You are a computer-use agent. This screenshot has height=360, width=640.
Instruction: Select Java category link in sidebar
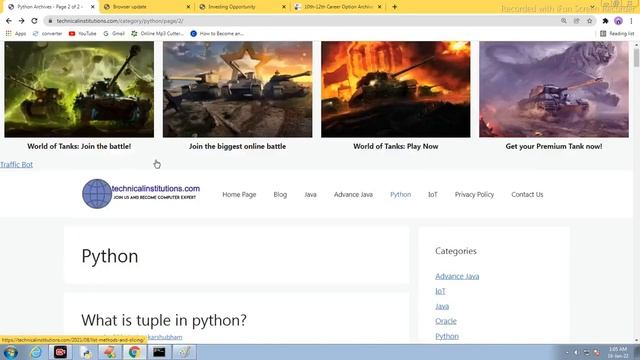[442, 307]
